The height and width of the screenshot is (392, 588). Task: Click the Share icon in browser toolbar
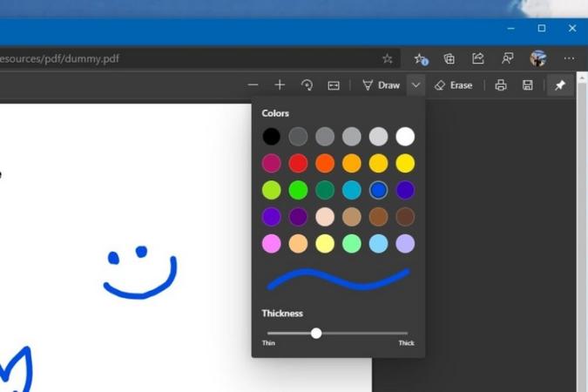point(478,58)
